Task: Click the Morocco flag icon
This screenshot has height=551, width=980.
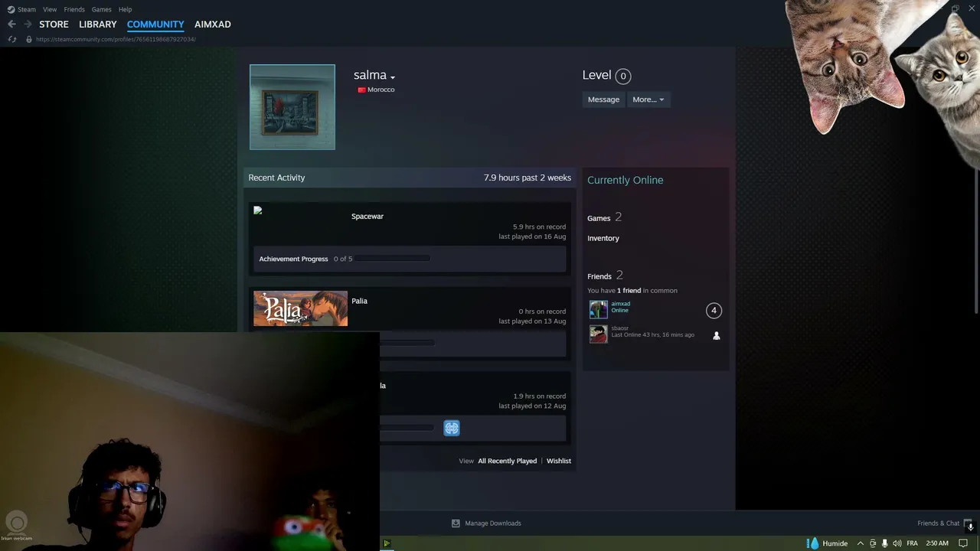Action: 361,90
